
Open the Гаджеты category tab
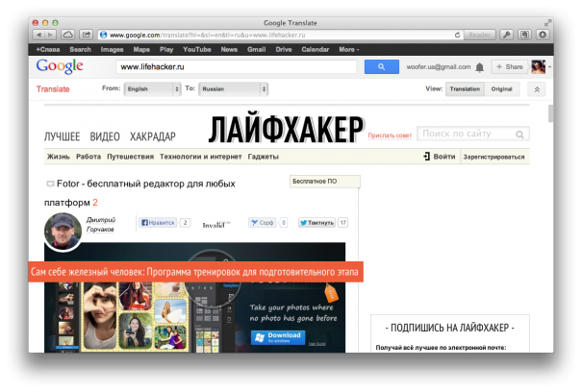[x=264, y=157]
